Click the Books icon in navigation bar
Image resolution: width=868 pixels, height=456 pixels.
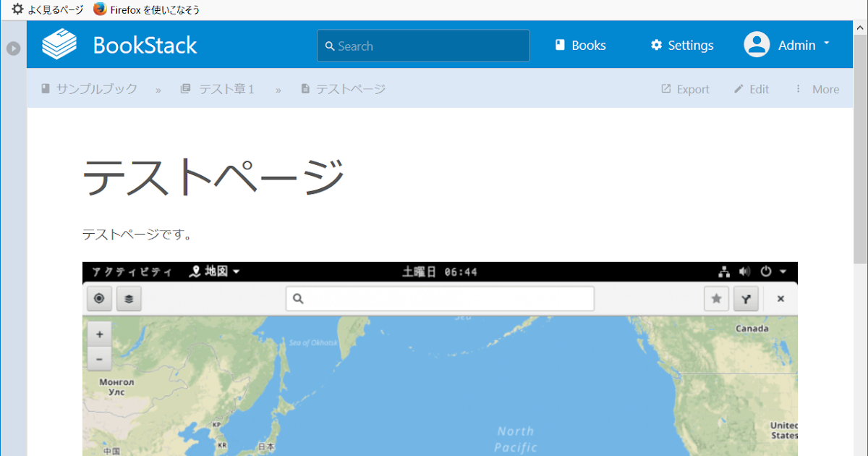point(560,45)
